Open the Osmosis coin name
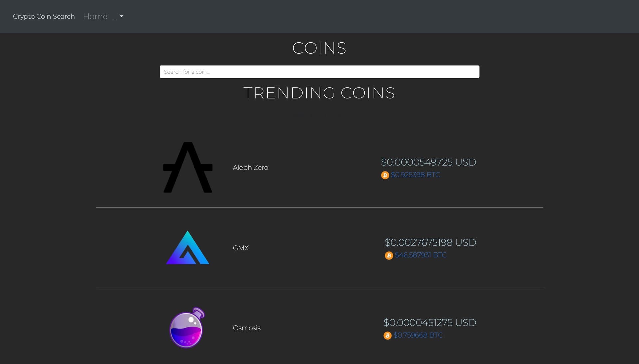Screen dimensions: 639x364 (247, 328)
